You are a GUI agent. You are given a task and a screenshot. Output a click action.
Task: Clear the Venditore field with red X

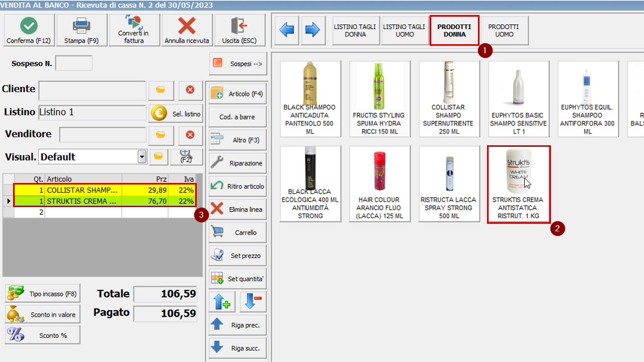coord(190,135)
